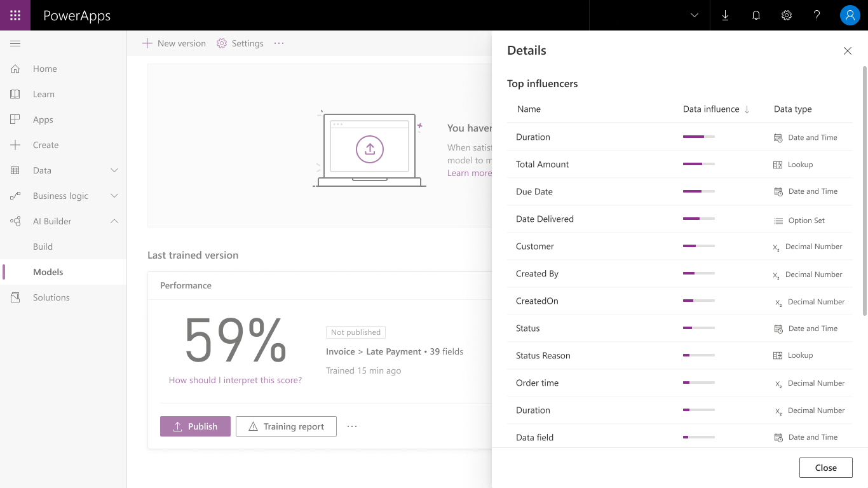Image resolution: width=868 pixels, height=488 pixels.
Task: Open the app launcher waffle icon
Action: 15,15
